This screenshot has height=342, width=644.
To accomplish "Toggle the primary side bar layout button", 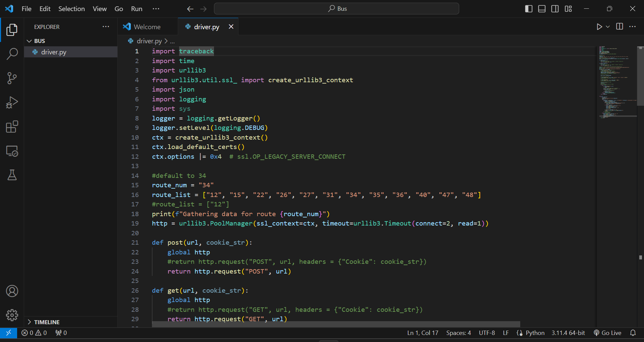I will point(529,9).
